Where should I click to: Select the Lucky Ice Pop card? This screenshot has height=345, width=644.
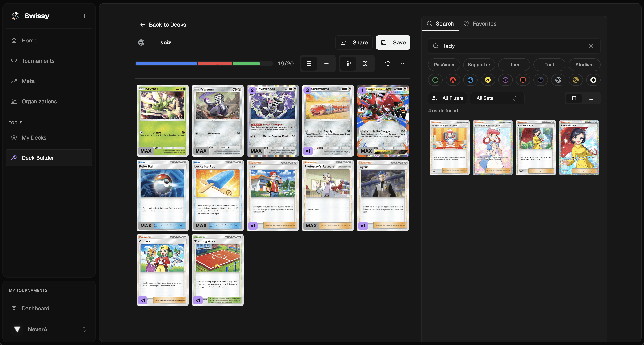pos(218,195)
